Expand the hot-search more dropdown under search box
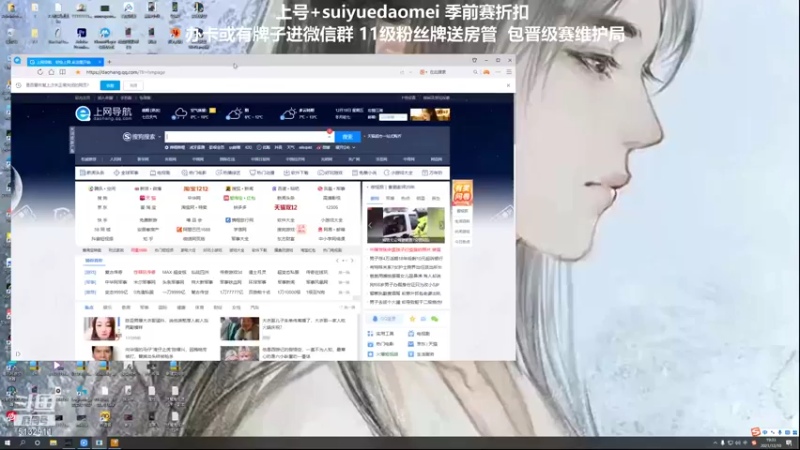 tap(345, 147)
